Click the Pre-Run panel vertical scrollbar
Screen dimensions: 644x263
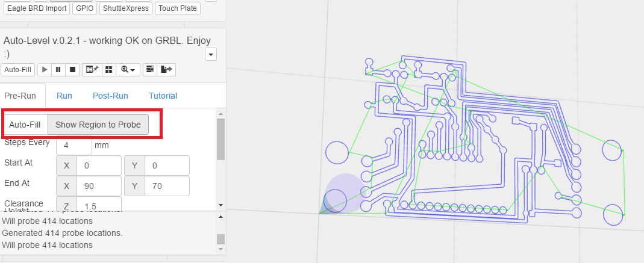tap(220, 139)
